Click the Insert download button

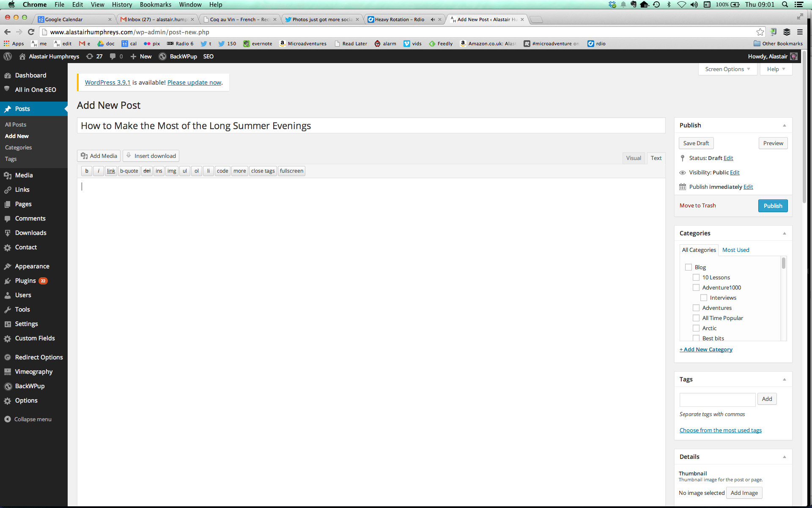(x=151, y=156)
